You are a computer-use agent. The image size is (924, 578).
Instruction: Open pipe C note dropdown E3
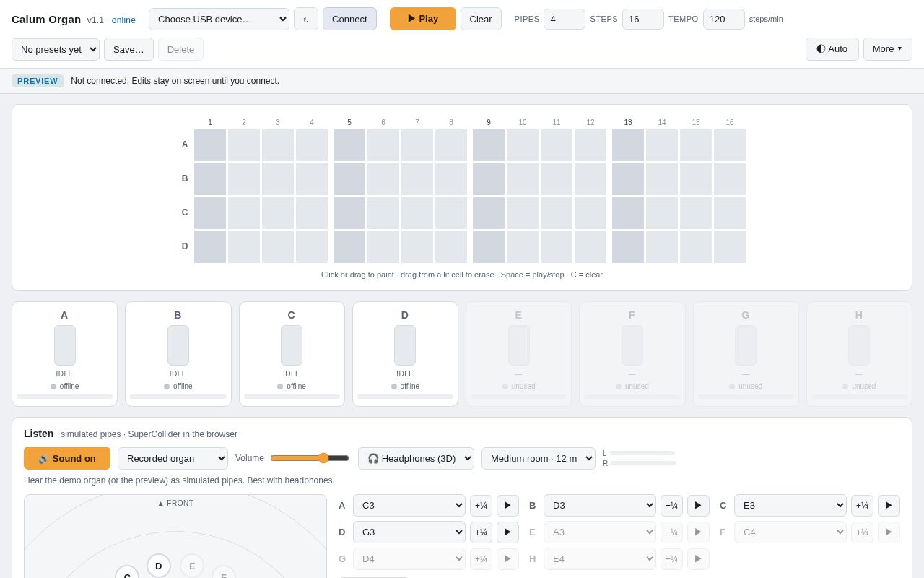[790, 506]
